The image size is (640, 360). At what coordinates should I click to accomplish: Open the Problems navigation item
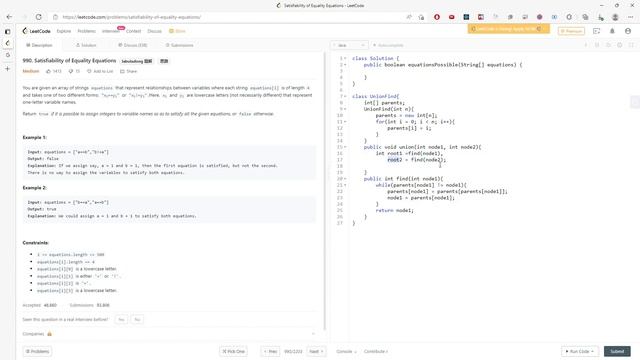87,31
